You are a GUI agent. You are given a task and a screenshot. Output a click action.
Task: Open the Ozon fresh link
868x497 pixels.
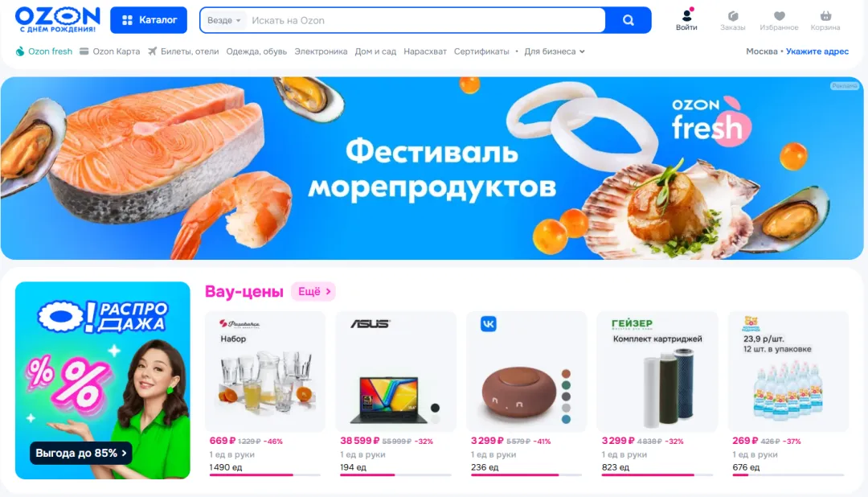(x=43, y=51)
